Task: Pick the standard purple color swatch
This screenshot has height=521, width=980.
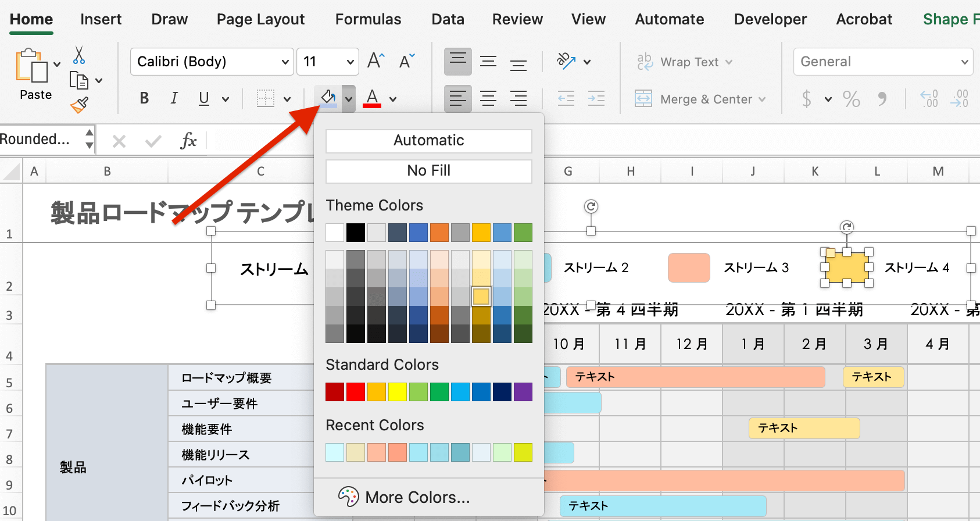Action: (x=523, y=392)
